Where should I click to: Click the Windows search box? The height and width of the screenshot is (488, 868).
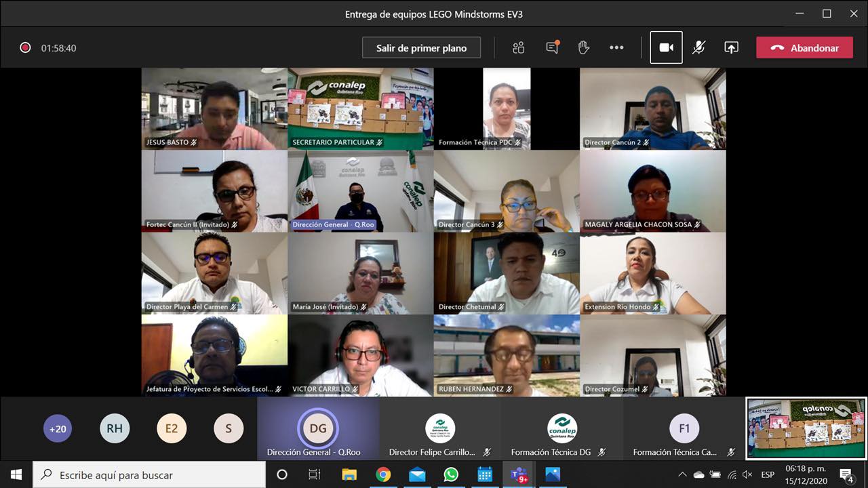pyautogui.click(x=149, y=475)
